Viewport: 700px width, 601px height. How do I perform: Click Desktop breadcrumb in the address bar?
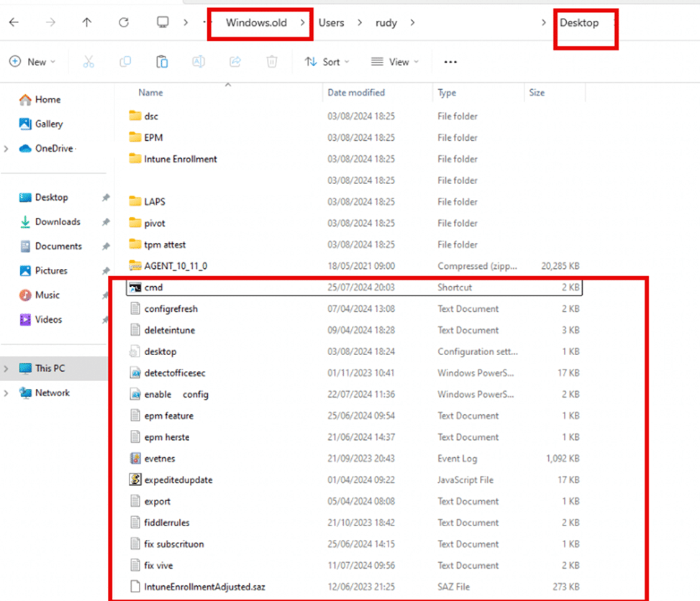579,23
